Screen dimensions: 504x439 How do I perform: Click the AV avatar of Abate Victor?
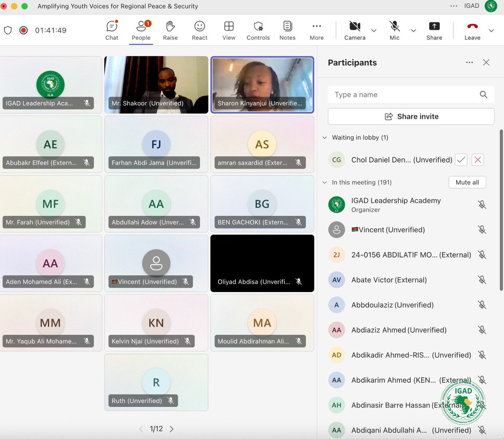click(336, 280)
